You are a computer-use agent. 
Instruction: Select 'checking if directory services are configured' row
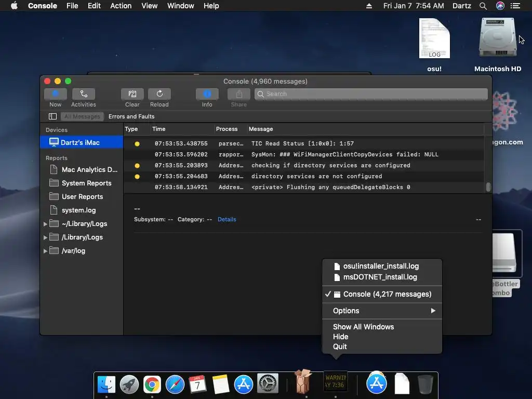click(x=303, y=165)
